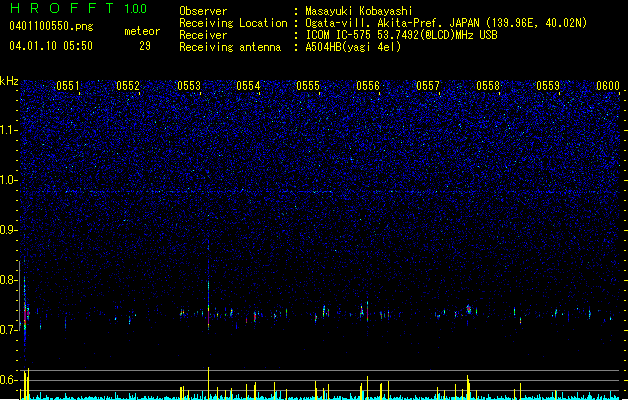Click the Observer label

coord(203,11)
